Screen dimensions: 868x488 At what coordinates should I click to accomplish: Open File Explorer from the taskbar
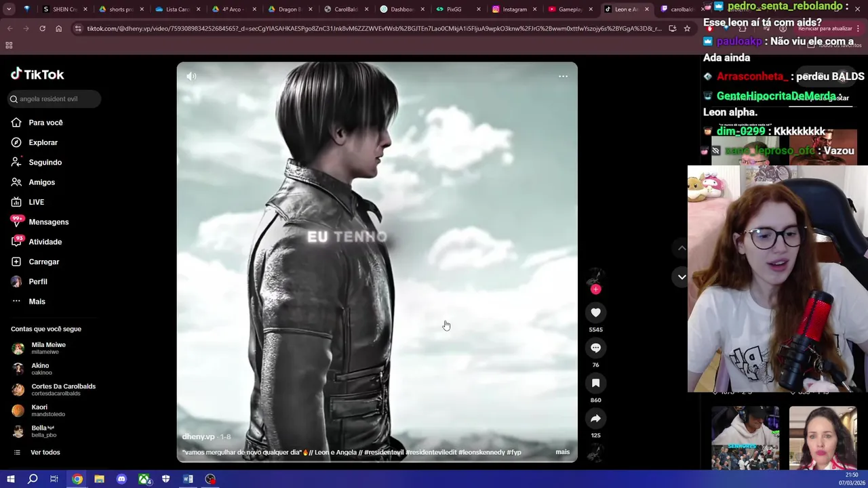click(99, 479)
